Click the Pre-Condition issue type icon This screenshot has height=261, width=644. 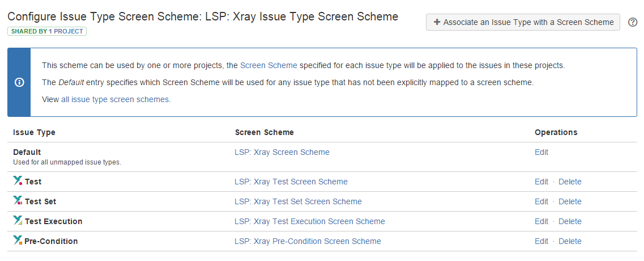click(x=18, y=240)
